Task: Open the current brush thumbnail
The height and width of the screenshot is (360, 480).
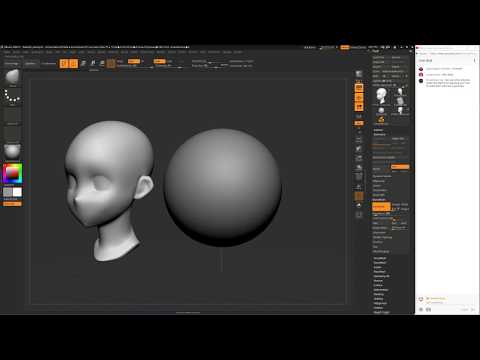Action: click(x=12, y=77)
